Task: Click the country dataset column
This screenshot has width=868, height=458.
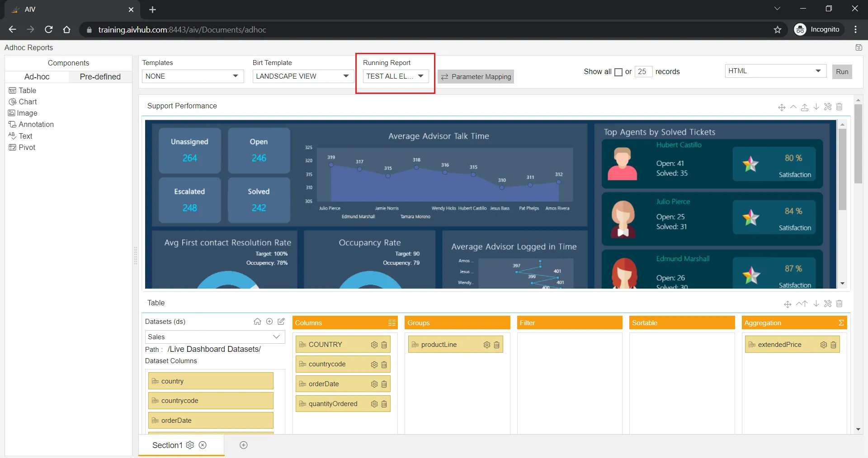Action: coord(211,381)
